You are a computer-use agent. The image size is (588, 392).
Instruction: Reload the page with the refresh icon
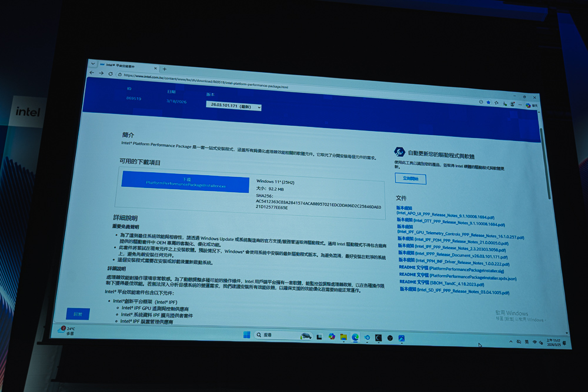pos(111,73)
